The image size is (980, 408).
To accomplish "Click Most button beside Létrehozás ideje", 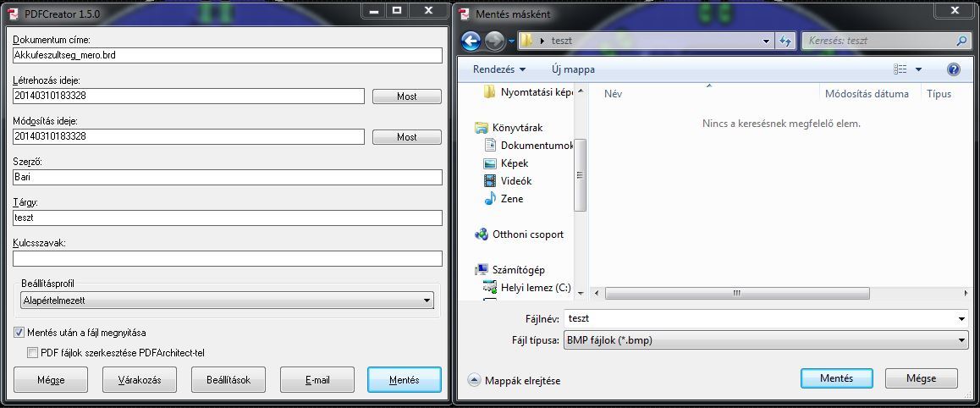I will (x=407, y=96).
